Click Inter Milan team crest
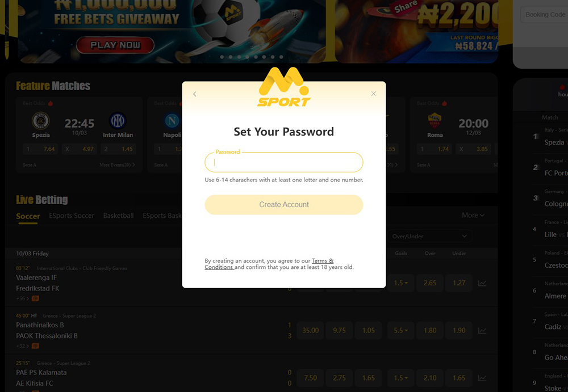 pyautogui.click(x=118, y=120)
